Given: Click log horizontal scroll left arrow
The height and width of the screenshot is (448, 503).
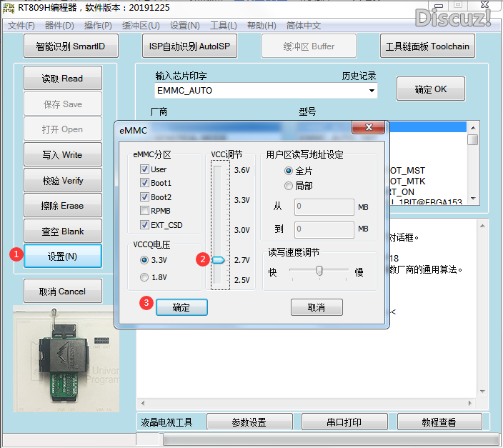Looking at the screenshot, I should [x=143, y=403].
